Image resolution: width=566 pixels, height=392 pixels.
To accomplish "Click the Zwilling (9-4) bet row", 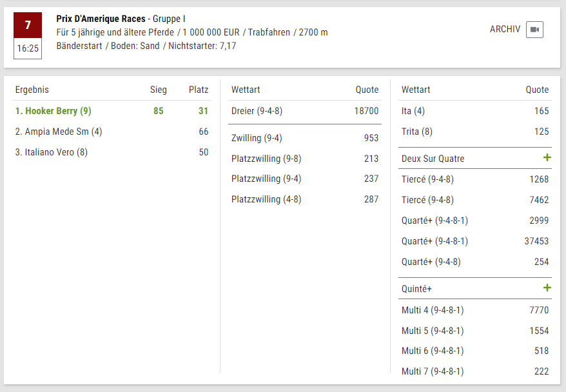I will 305,138.
